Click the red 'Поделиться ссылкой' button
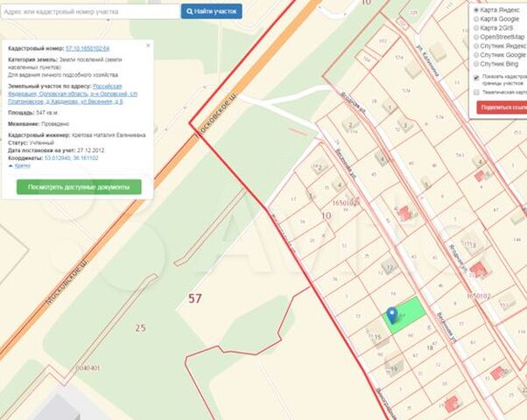The height and width of the screenshot is (420, 527). 502,108
